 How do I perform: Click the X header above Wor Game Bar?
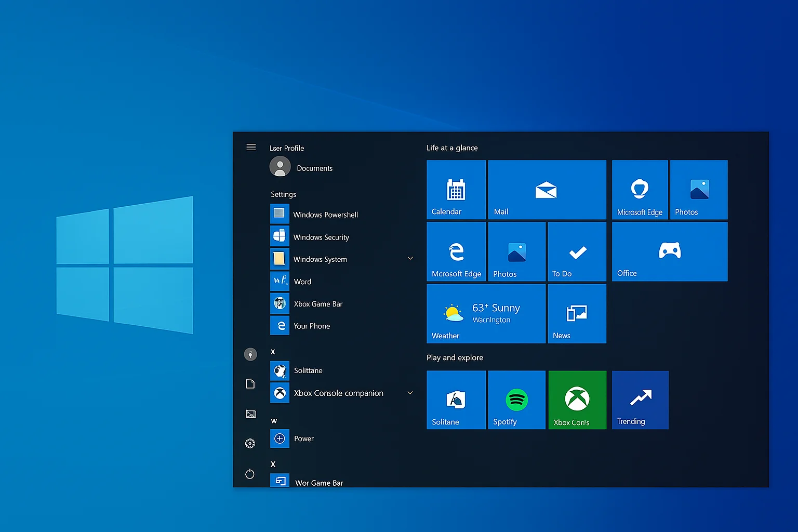coord(273,464)
